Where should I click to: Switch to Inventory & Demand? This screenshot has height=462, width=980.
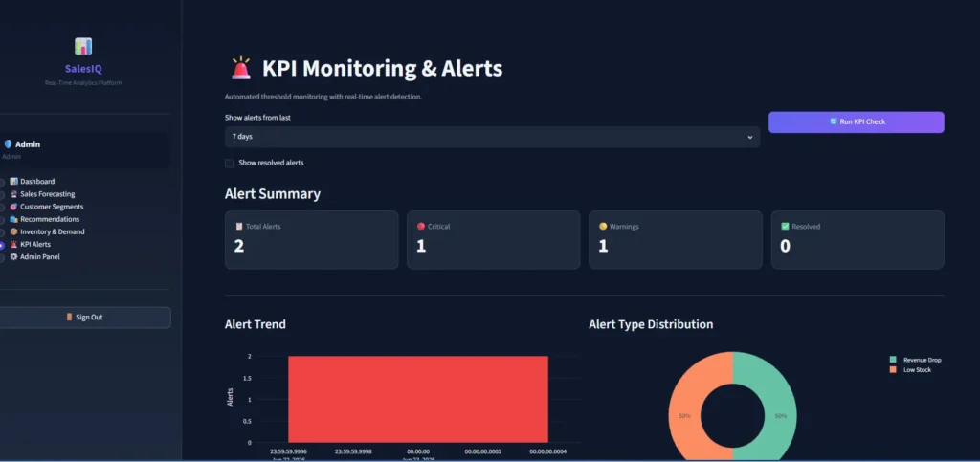click(x=52, y=231)
